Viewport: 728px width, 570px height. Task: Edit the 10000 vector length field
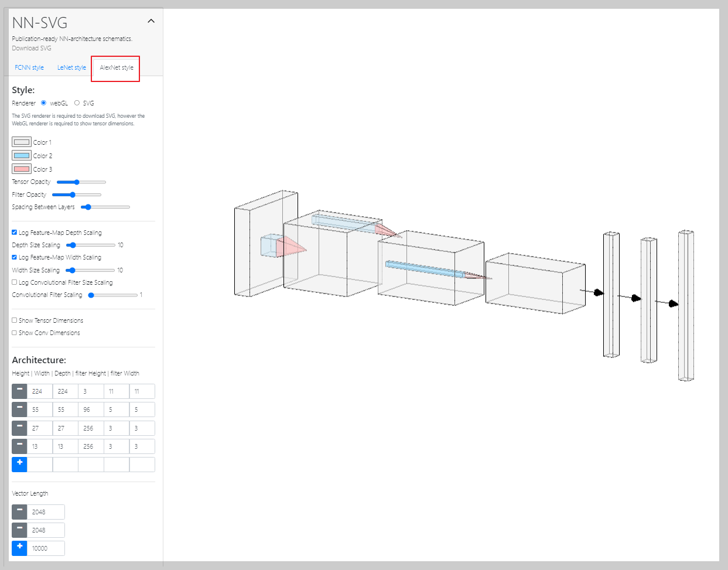(x=46, y=548)
